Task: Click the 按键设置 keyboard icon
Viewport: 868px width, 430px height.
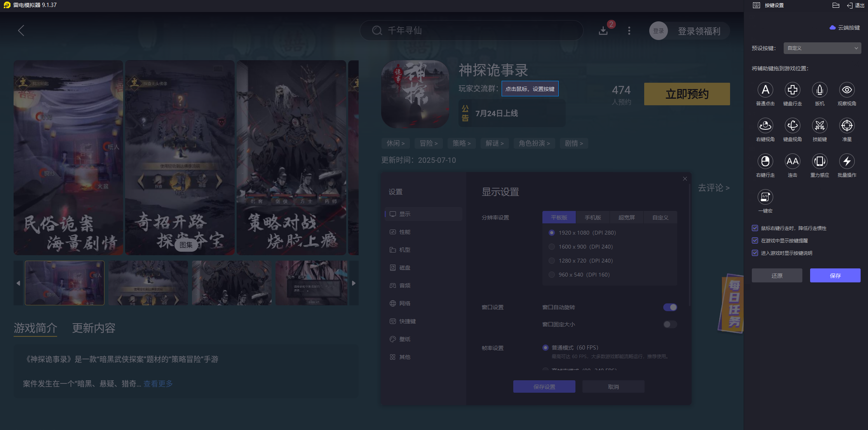Action: tap(756, 5)
